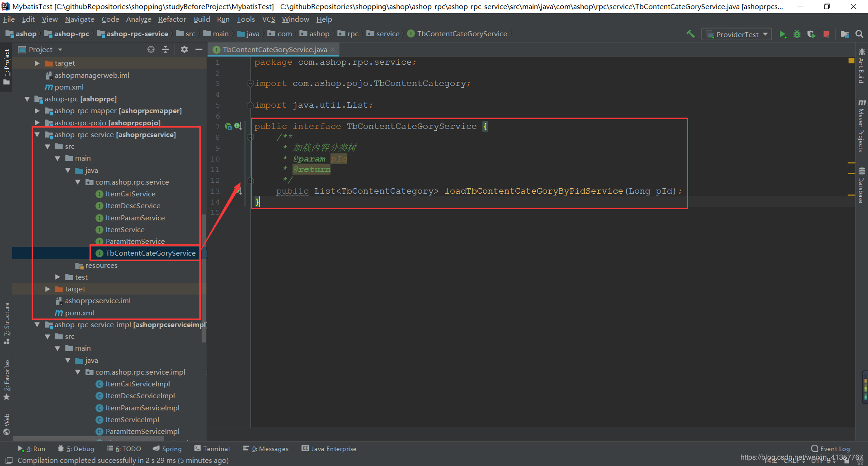The width and height of the screenshot is (868, 466).
Task: Click the Build Project hammer icon
Action: coord(690,34)
